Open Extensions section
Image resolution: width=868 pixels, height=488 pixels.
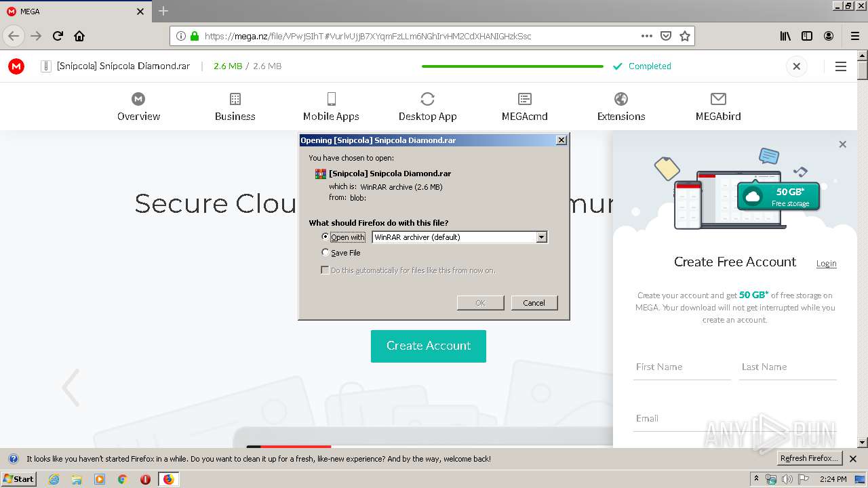click(621, 107)
